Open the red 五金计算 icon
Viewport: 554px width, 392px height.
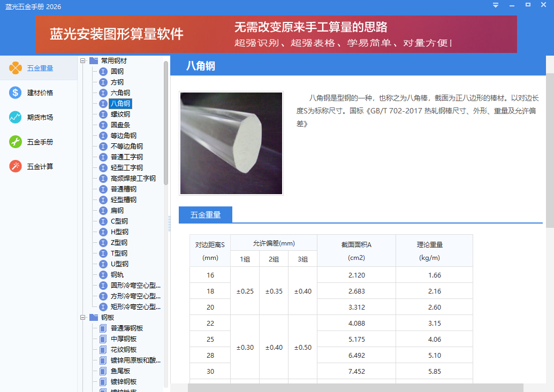click(x=16, y=166)
